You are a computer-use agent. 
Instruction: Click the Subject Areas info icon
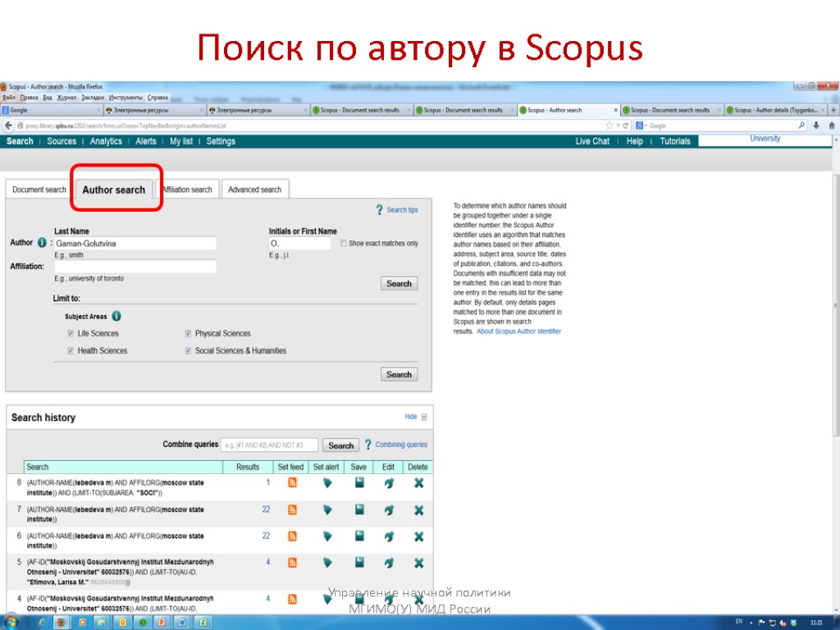coord(116,316)
